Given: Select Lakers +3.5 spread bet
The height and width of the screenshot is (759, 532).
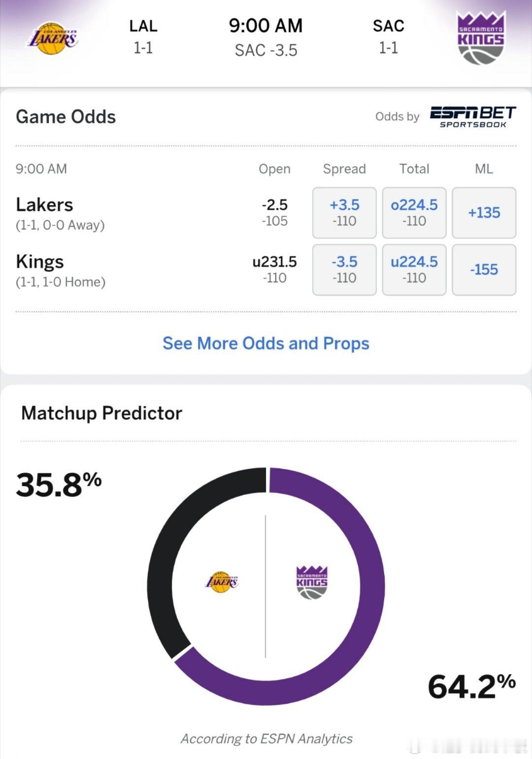Looking at the screenshot, I should [x=344, y=212].
